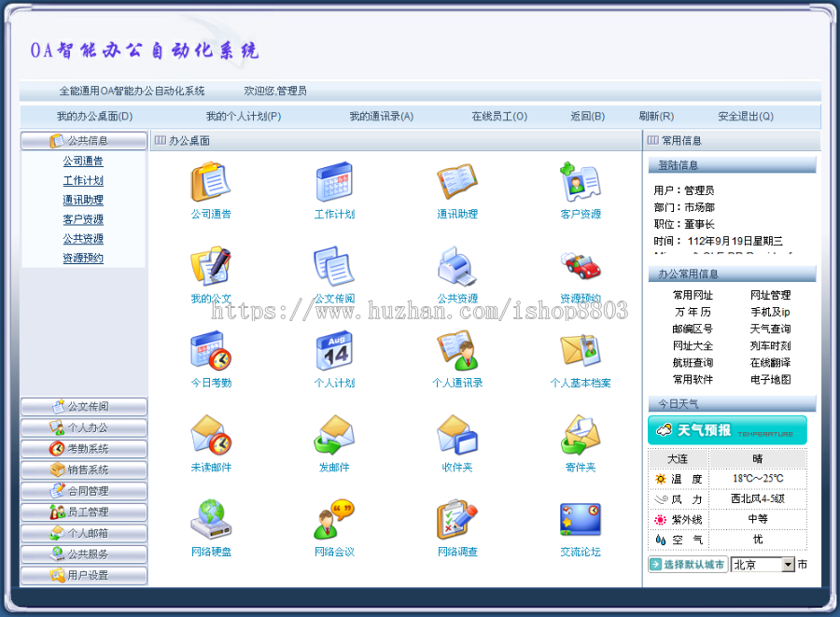Open the 我的公文 pen and folder icon
The image size is (840, 617).
pyautogui.click(x=211, y=267)
